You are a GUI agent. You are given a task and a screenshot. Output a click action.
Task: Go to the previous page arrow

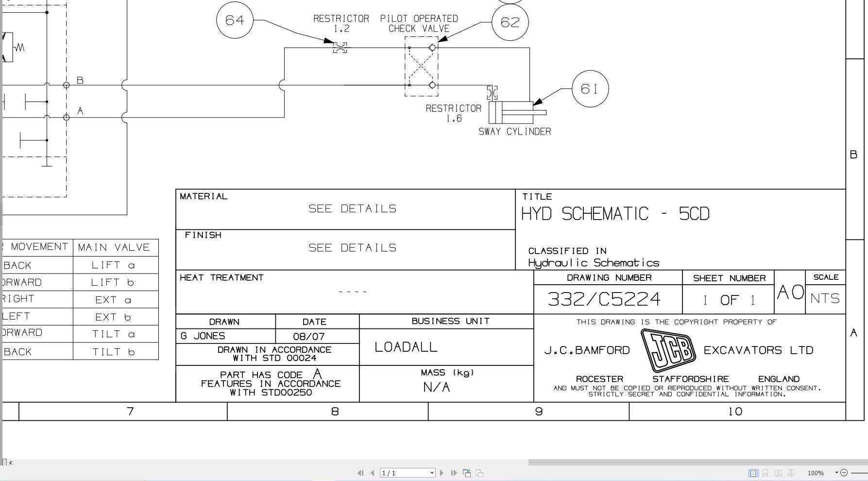tap(373, 472)
